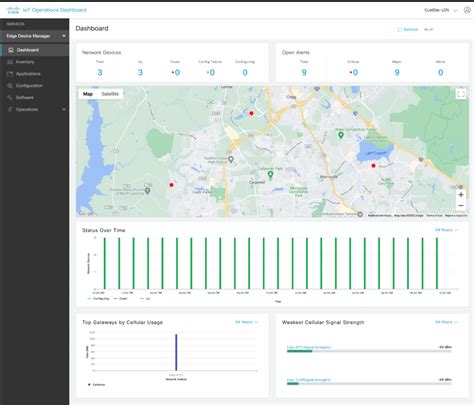Open the Weakest Cellular Signal 24 Hours dropdown
Screen dimensions: 474x405
point(446,322)
